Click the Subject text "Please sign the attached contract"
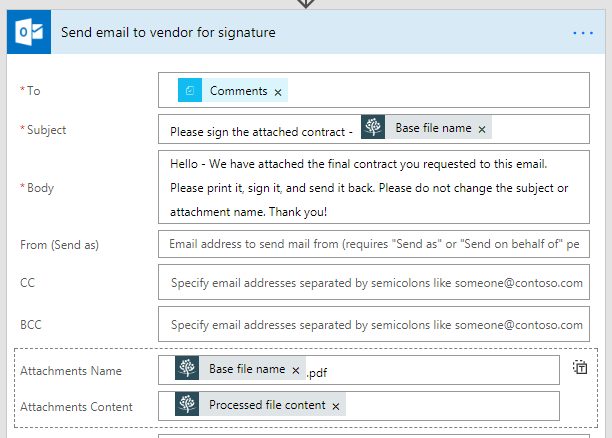Screen dimensions: 612x438 coord(260,130)
